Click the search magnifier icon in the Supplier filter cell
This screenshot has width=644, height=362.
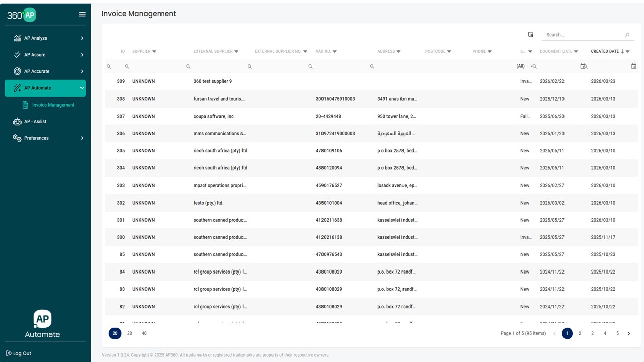pos(127,66)
